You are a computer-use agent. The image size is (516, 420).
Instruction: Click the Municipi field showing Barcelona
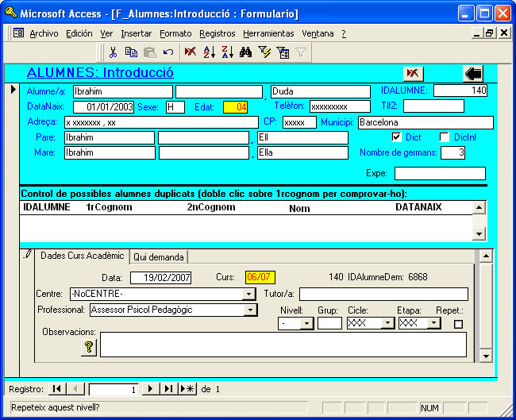click(426, 122)
